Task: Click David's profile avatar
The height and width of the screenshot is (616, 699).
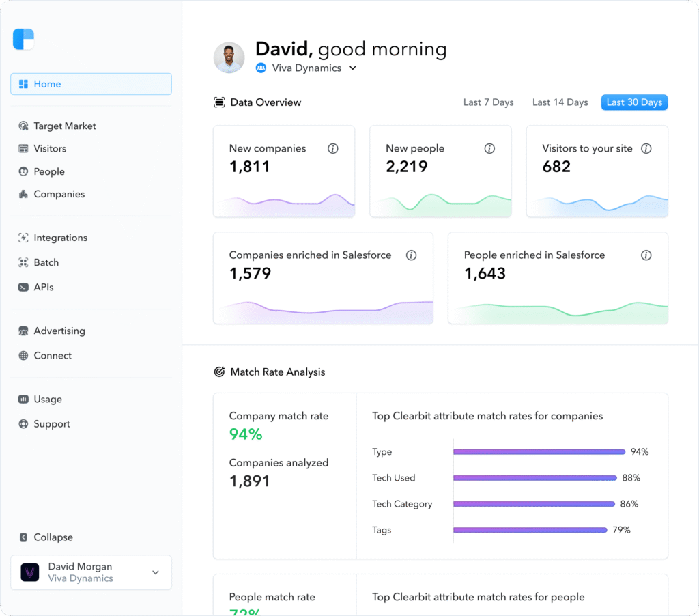Action: click(229, 57)
